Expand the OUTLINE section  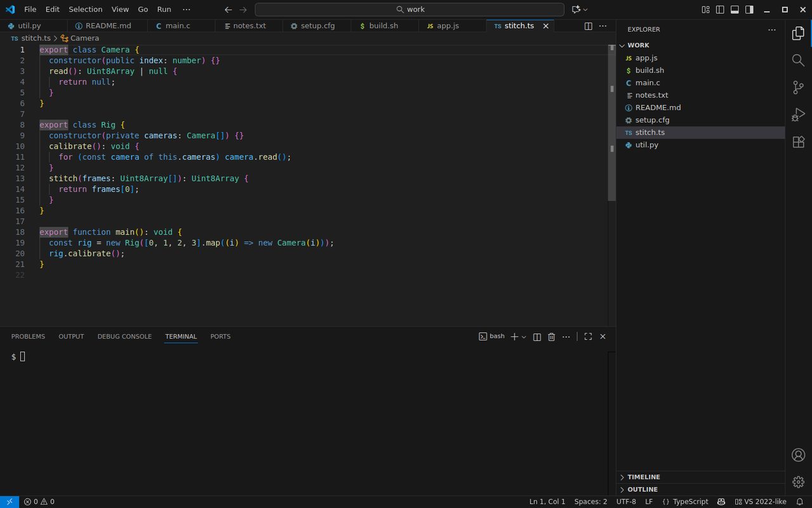[x=700, y=490]
